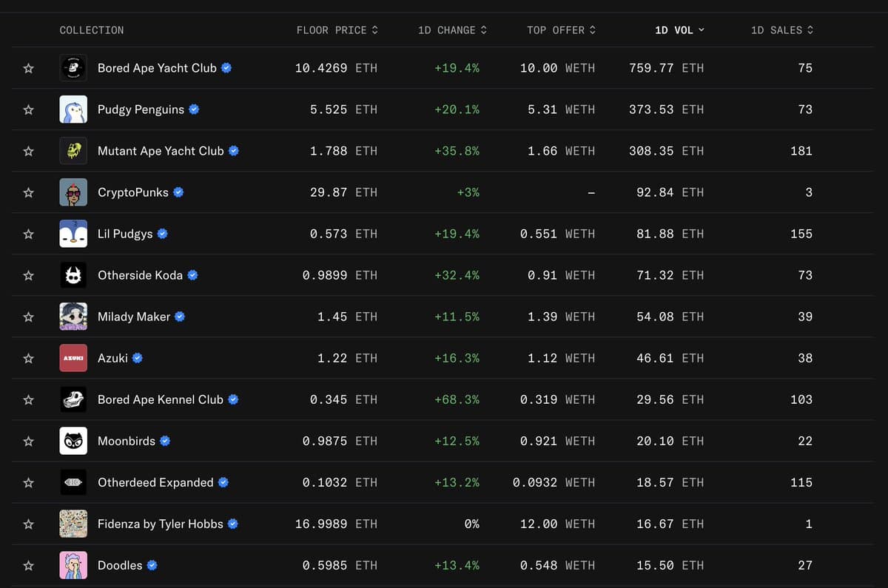Click the Mutant Ape Yacht Club skull avatar

click(x=73, y=151)
